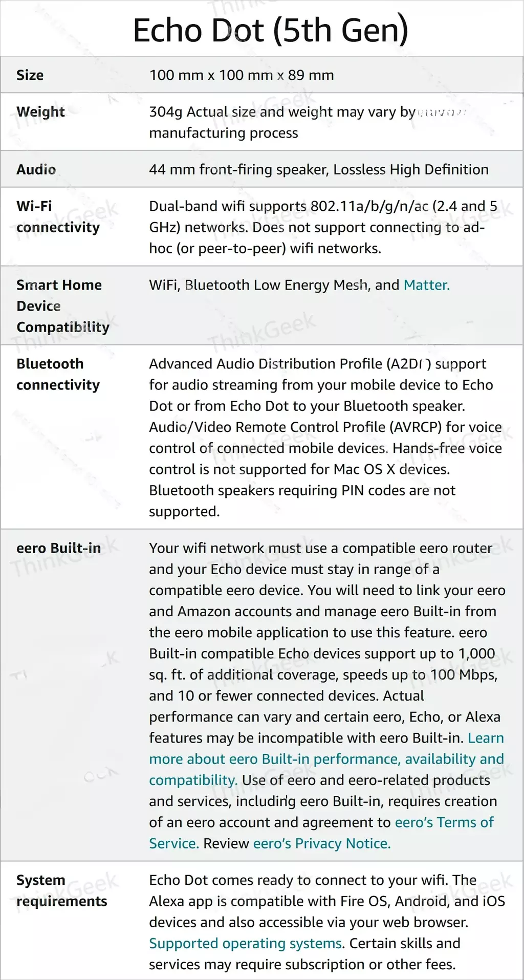Click the Bluetooth connectivity row label
This screenshot has width=524, height=980.
coord(58,374)
